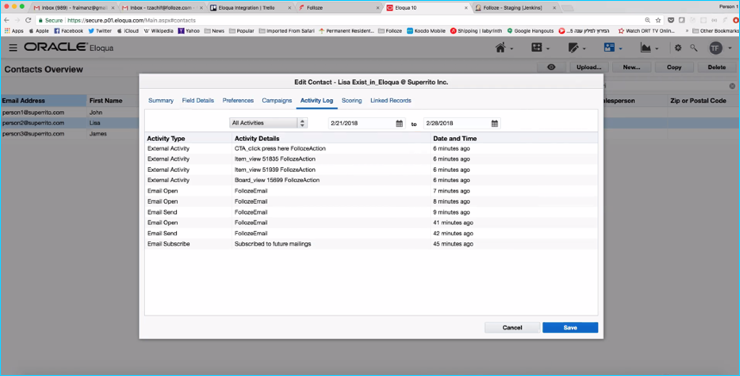Click the browser address bar URL
740x376 pixels.
pyautogui.click(x=131, y=20)
